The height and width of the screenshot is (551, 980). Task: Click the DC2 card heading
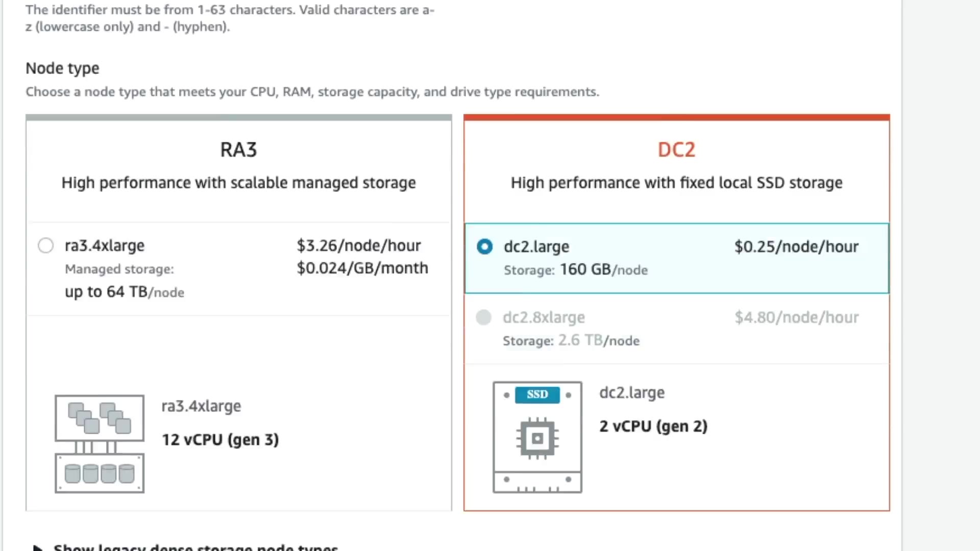click(x=676, y=149)
